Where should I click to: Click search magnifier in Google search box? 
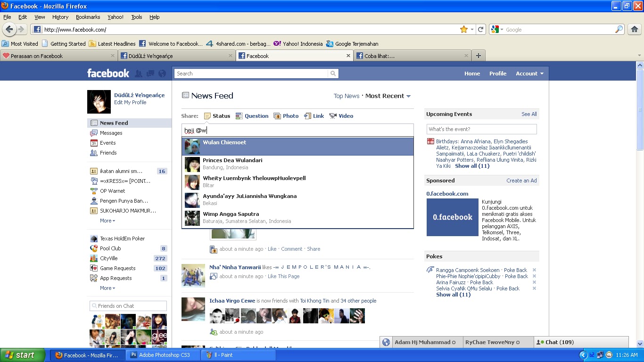[619, 29]
